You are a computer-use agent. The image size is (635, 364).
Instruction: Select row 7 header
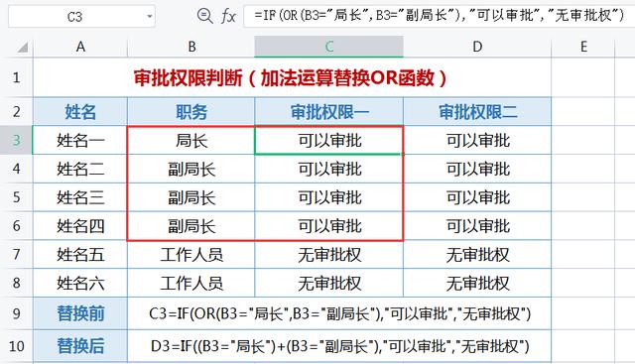point(16,254)
